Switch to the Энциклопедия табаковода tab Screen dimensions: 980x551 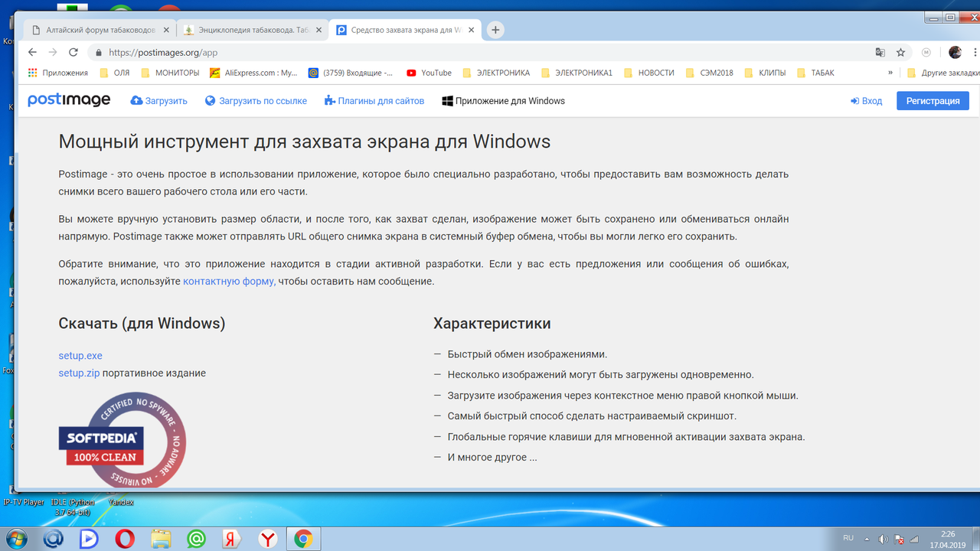click(x=253, y=31)
